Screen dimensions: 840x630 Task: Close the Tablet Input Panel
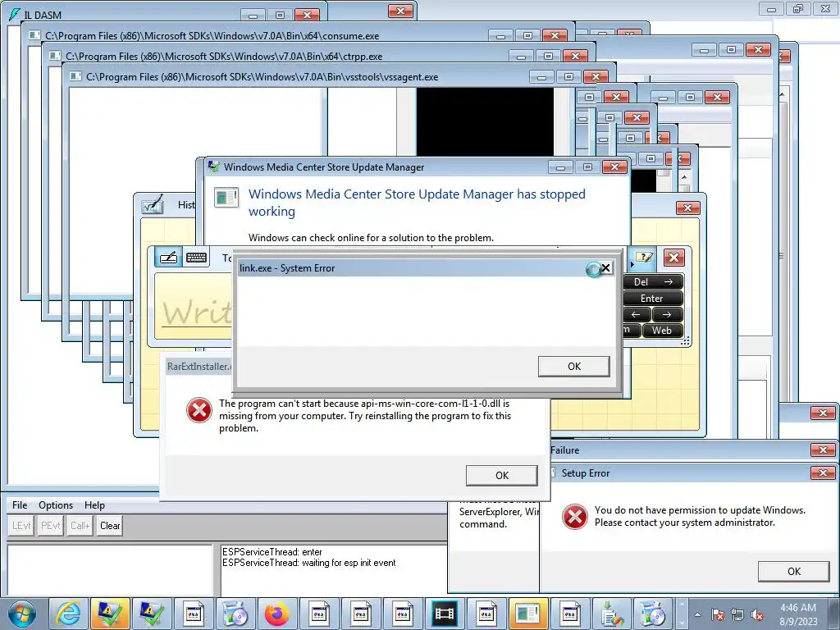point(674,258)
